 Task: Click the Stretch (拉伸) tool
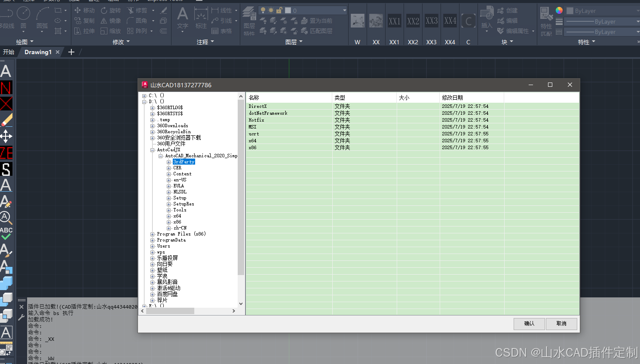click(x=85, y=31)
